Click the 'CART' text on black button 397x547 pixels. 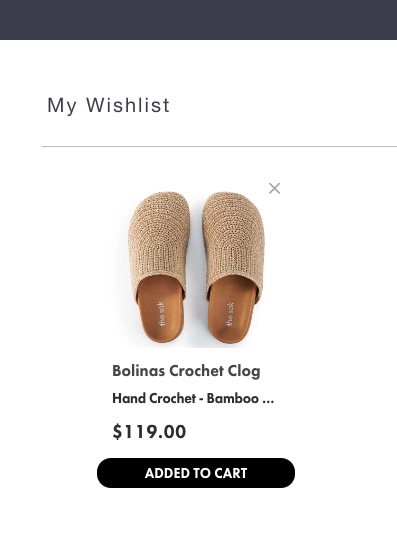(231, 473)
